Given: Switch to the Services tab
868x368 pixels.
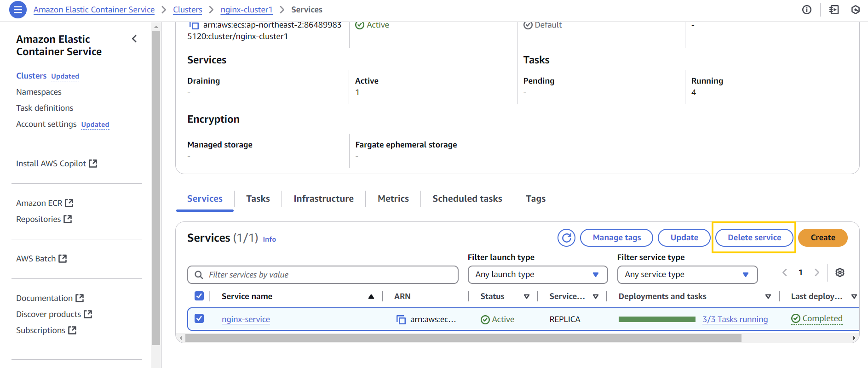Looking at the screenshot, I should 205,199.
